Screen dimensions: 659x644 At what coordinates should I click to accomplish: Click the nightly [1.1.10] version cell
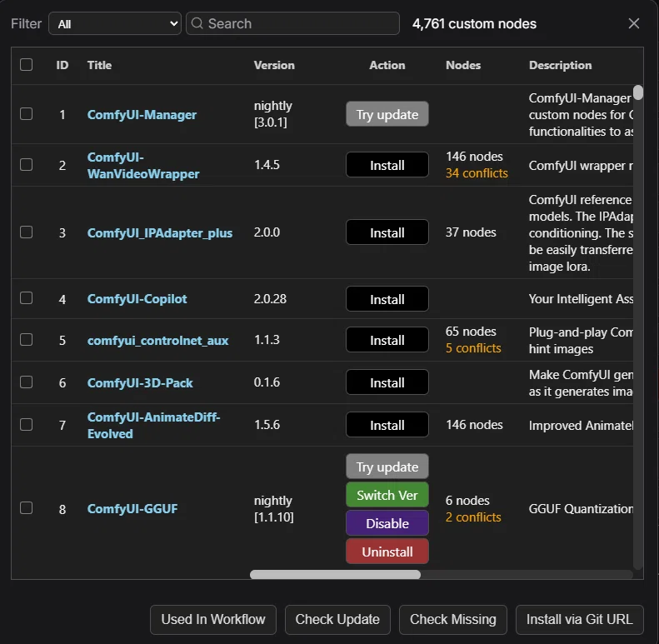point(273,509)
